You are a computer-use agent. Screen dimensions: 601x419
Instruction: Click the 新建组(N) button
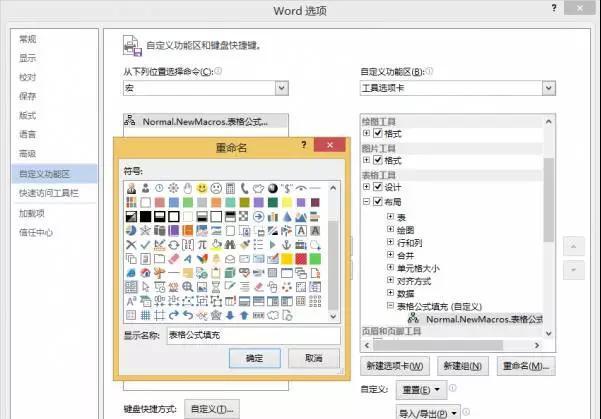pyautogui.click(x=463, y=366)
